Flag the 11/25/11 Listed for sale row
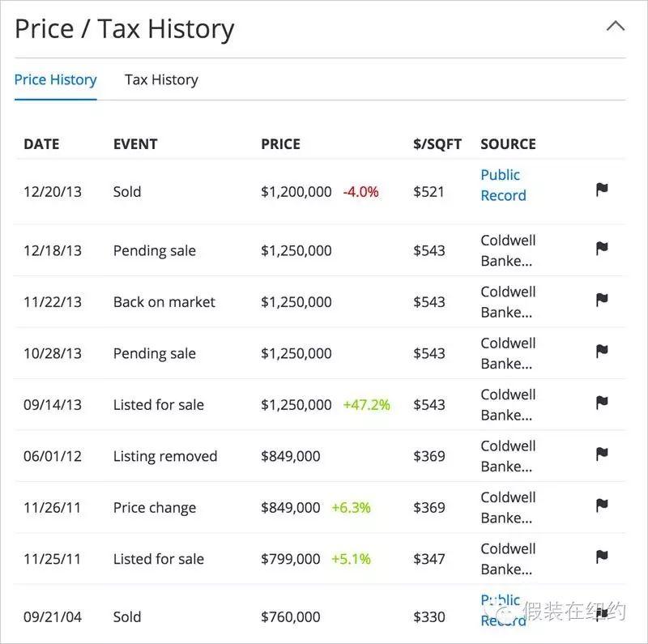Viewport: 648px width, 644px height. coord(602,557)
